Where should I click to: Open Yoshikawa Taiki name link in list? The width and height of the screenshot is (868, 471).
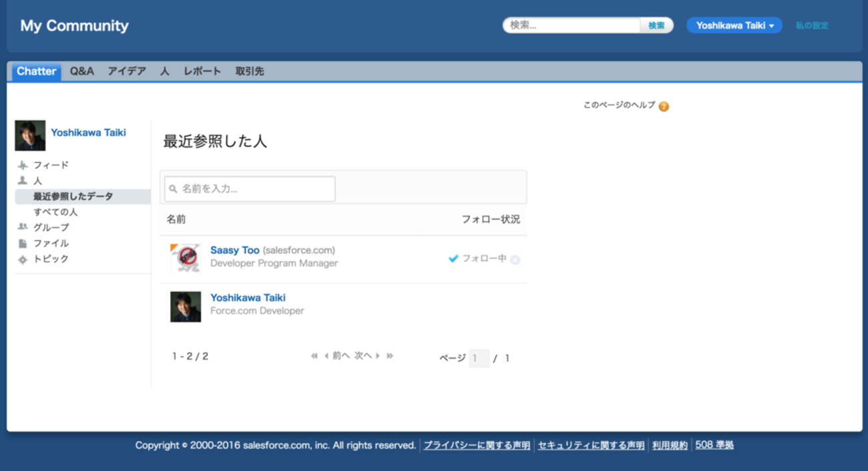(x=248, y=297)
